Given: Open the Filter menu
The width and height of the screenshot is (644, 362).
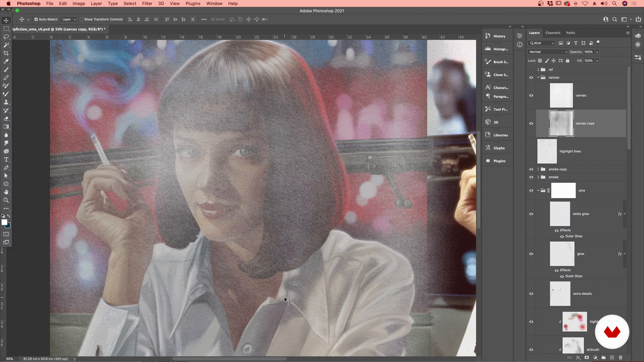Looking at the screenshot, I should pos(147,4).
